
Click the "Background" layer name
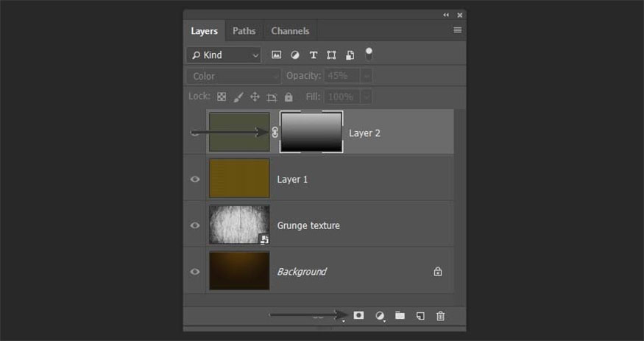point(302,272)
